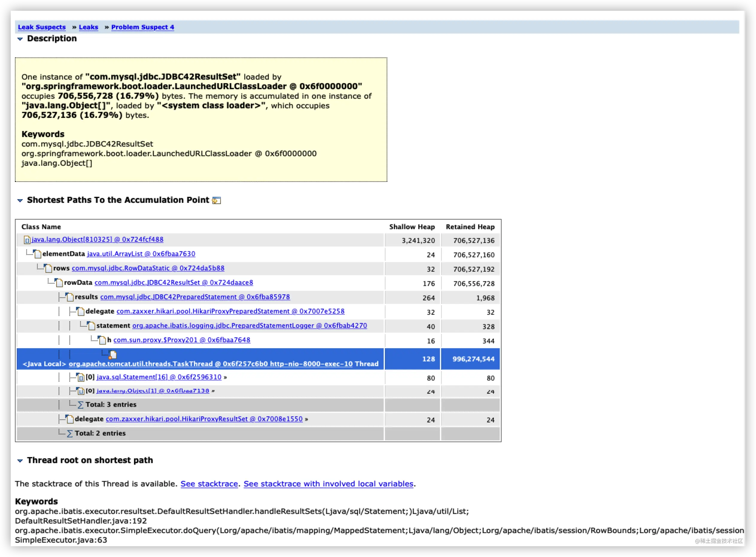Open com.mysql.jdbc.RowDataStatic @ 0x724da5b88 link
Image resolution: width=756 pixels, height=557 pixels.
click(x=148, y=268)
